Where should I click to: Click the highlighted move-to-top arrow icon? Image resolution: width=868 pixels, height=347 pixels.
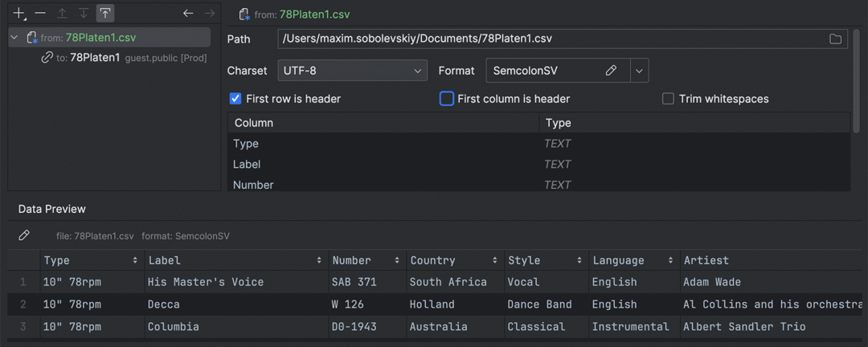[105, 14]
